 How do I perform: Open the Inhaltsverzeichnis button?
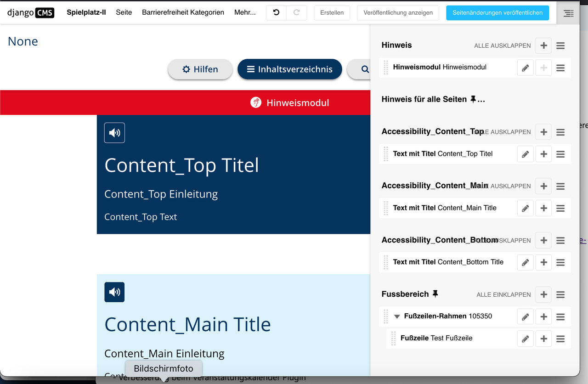coord(290,69)
